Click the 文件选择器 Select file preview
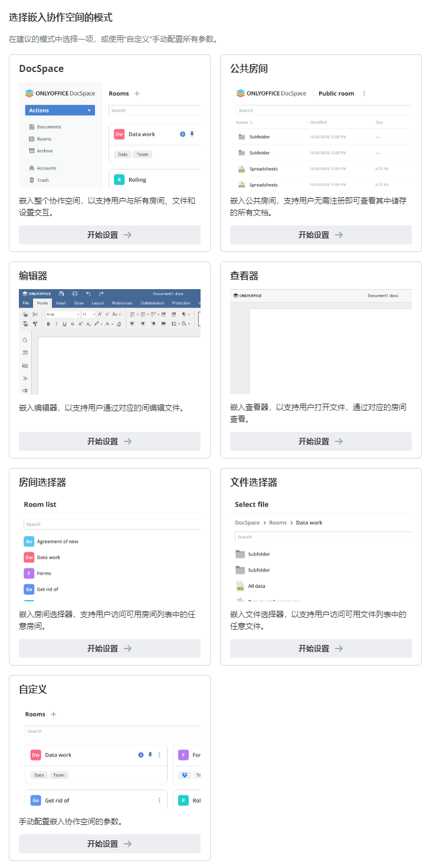Image resolution: width=433 pixels, height=868 pixels. (321, 549)
